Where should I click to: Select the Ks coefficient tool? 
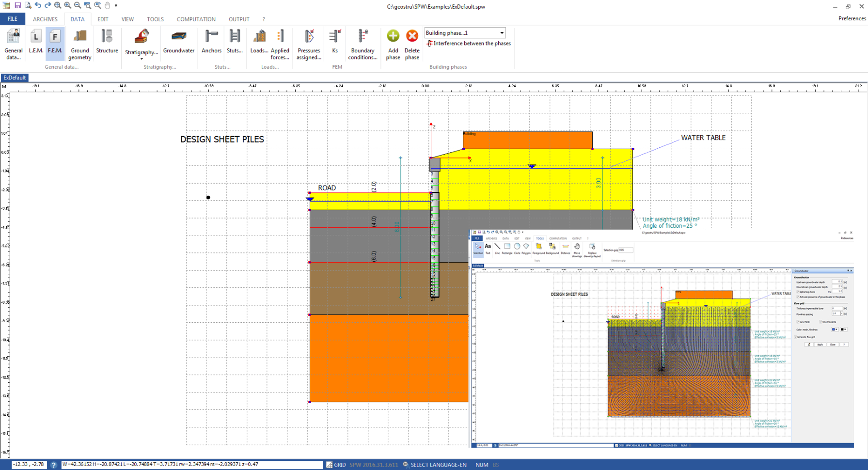coord(334,43)
